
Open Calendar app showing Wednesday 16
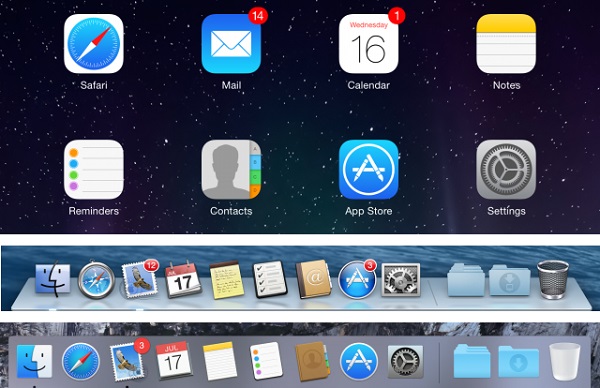368,44
